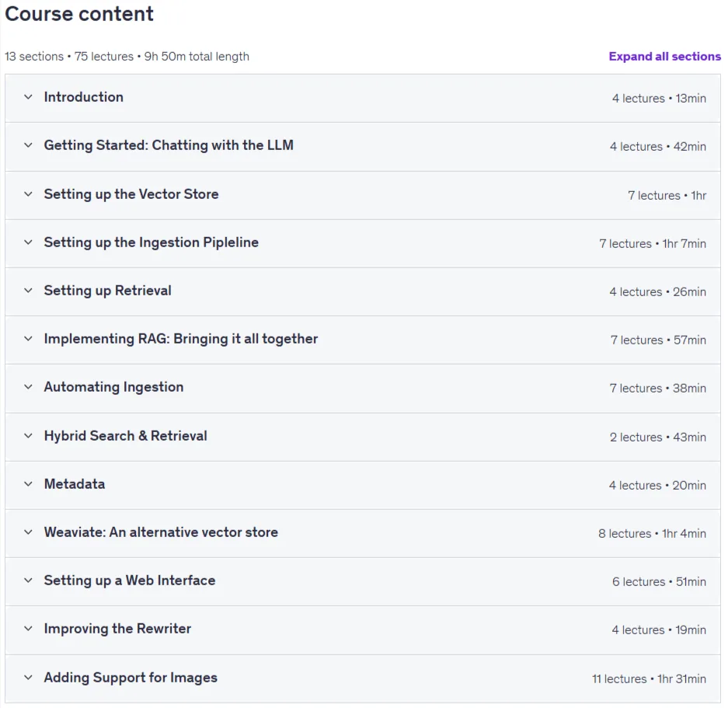Click '11 lectures • 1hr 31min' label
The width and height of the screenshot is (728, 708).
click(649, 678)
